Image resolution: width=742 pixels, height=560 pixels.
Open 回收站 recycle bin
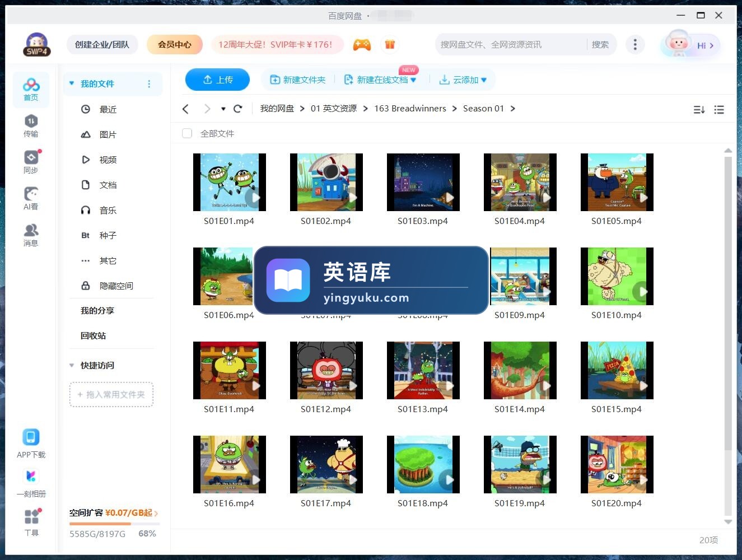pyautogui.click(x=93, y=335)
